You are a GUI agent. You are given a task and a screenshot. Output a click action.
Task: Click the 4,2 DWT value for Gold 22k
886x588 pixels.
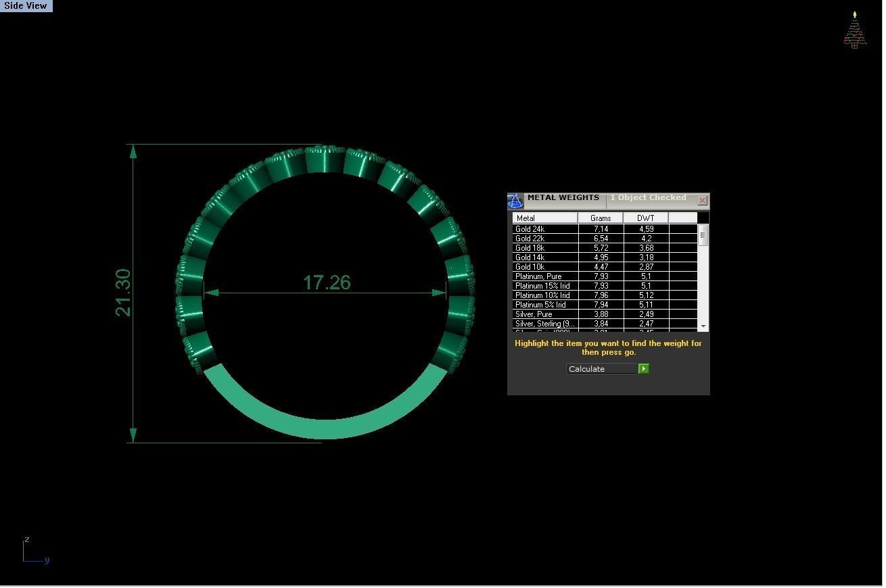[646, 239]
